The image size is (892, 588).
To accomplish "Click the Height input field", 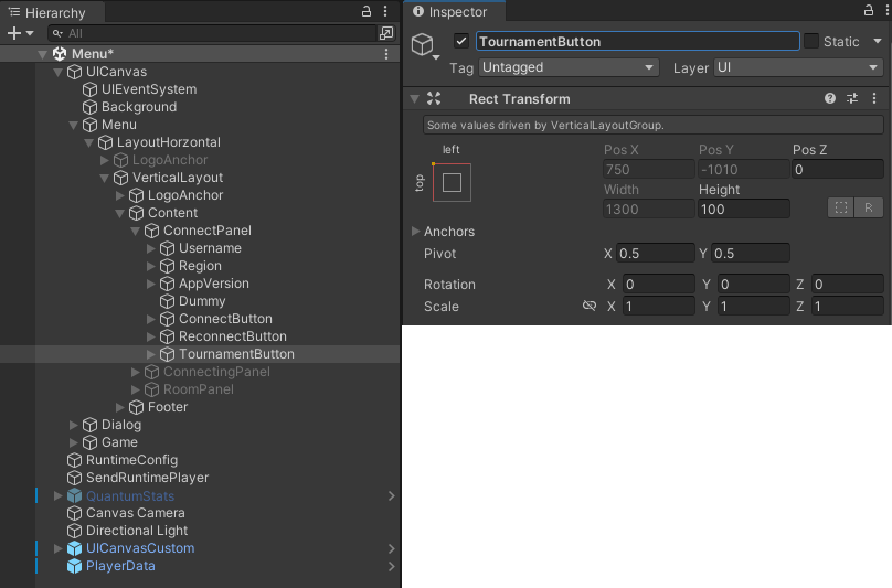I will click(743, 210).
